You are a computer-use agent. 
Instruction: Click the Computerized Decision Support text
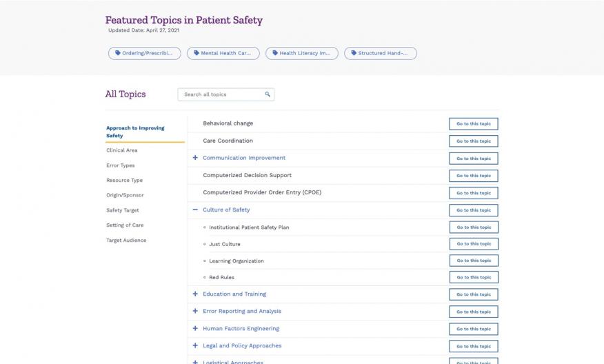point(248,175)
